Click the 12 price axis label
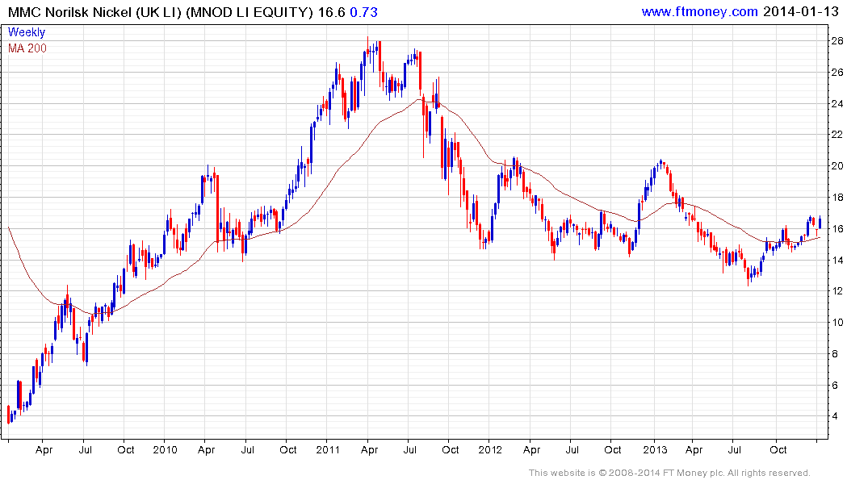The height and width of the screenshot is (484, 868). click(837, 291)
